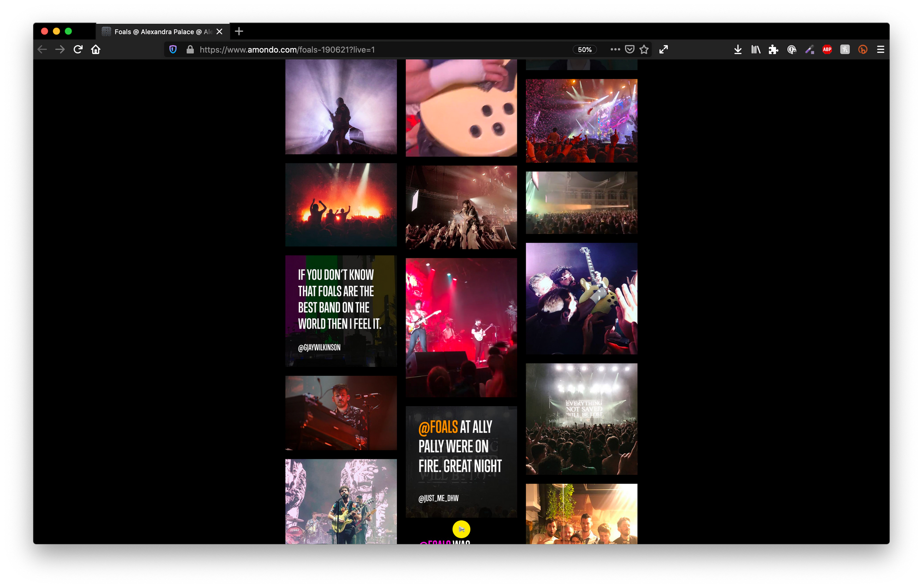Screen dimensions: 923x588
Task: Toggle full screen expand arrows icon
Action: [x=664, y=49]
